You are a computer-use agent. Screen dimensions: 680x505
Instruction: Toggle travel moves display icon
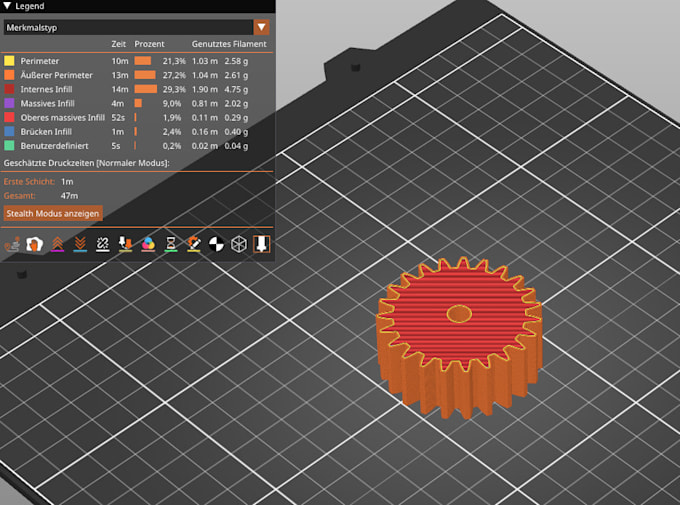pos(12,244)
